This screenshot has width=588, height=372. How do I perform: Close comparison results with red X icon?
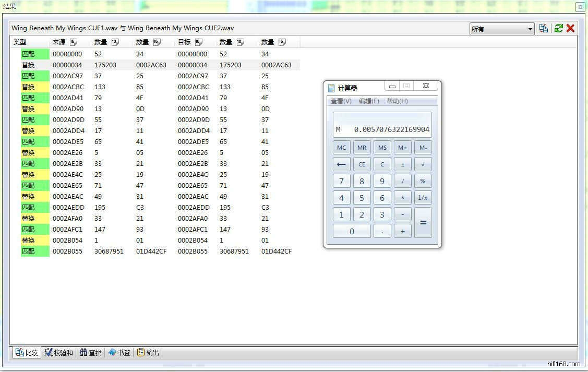[x=570, y=28]
